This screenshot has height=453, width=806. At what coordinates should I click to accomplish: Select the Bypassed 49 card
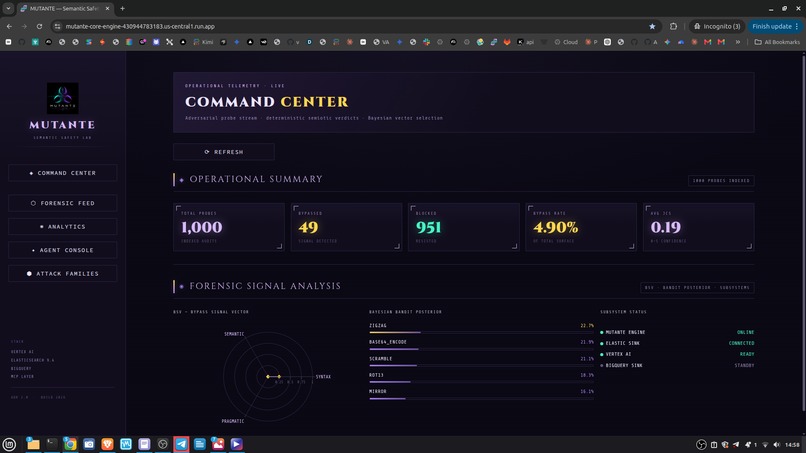point(346,227)
